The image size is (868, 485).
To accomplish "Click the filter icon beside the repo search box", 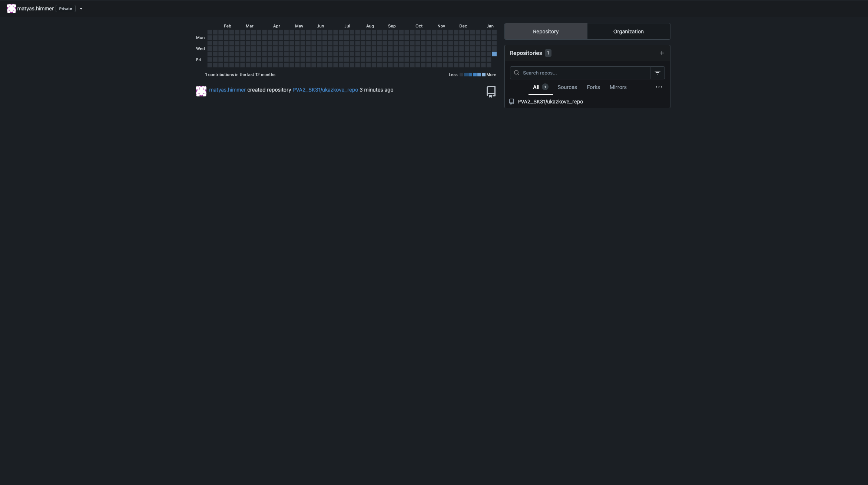I will click(657, 73).
